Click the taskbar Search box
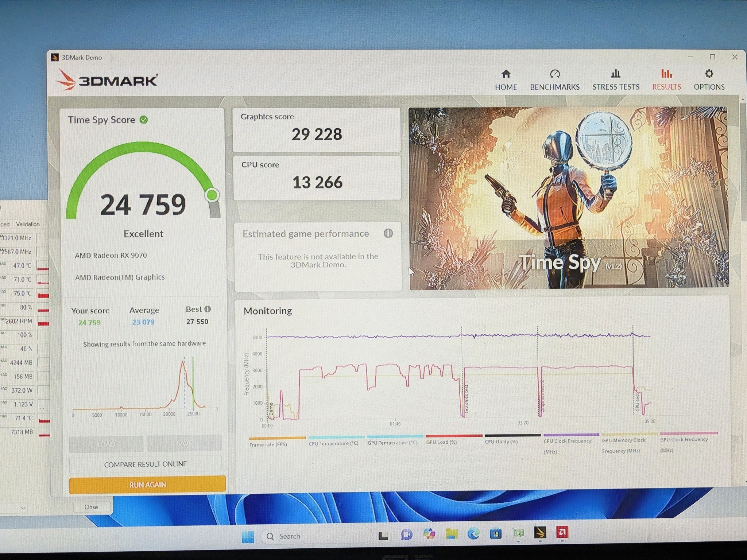Viewport: 747px width, 560px height. point(316,536)
